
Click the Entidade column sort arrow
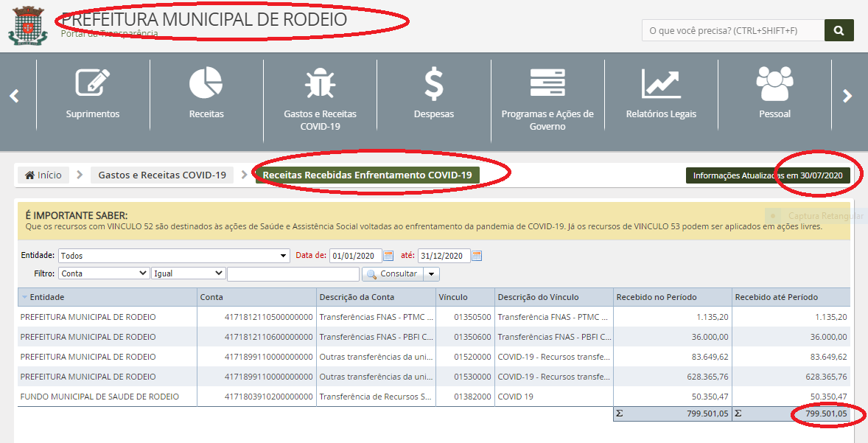[24, 297]
